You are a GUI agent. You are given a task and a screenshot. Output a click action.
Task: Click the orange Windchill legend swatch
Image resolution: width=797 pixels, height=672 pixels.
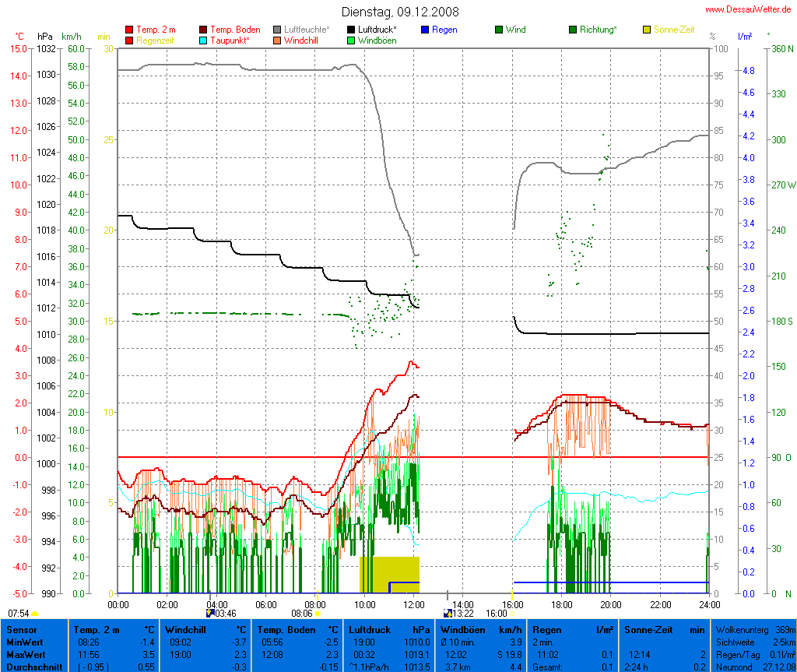[x=278, y=40]
